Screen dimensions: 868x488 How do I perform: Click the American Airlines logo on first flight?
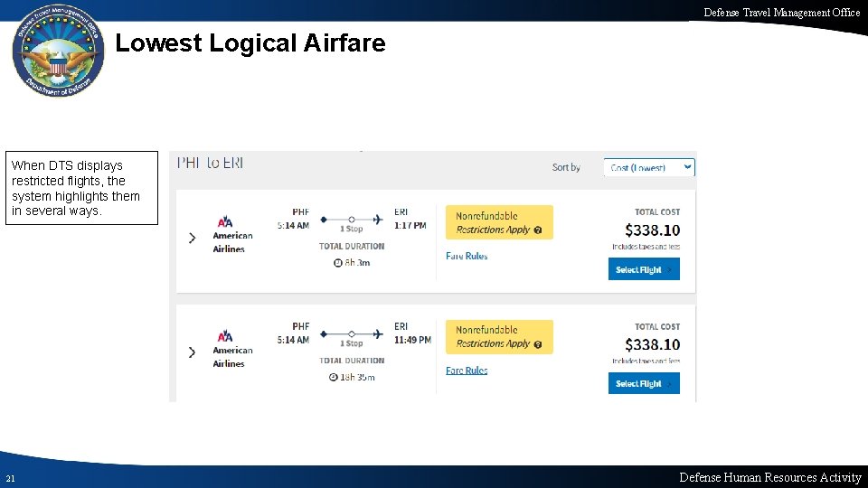tap(225, 221)
